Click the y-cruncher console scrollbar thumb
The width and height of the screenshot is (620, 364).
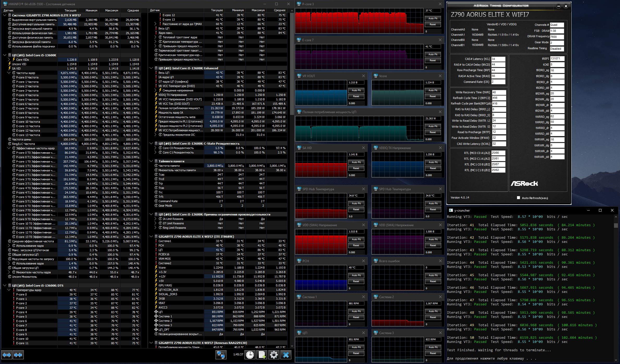616,225
